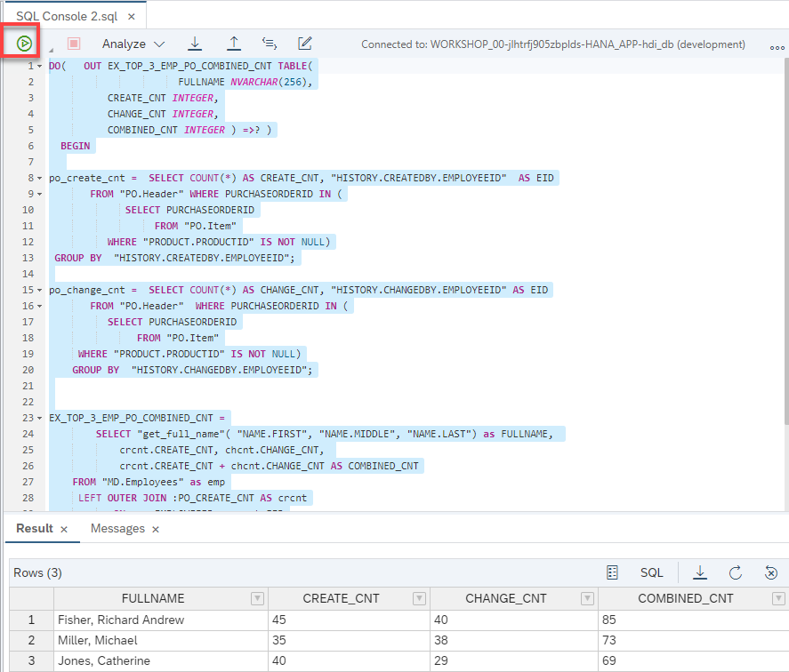Close the Messages tab
This screenshot has height=672, width=789.
tap(156, 529)
